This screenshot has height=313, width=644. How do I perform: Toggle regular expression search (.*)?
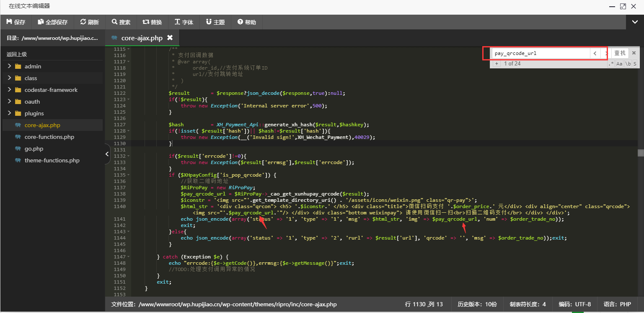[611, 64]
